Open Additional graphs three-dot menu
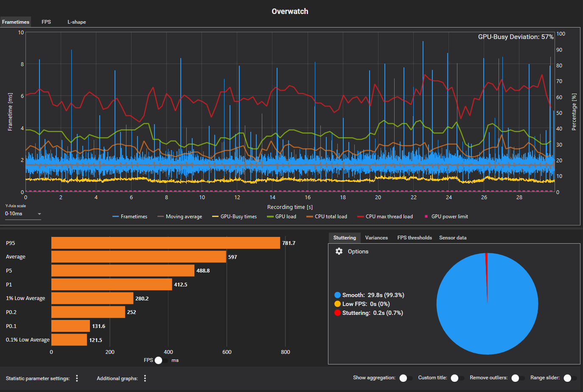 point(145,378)
